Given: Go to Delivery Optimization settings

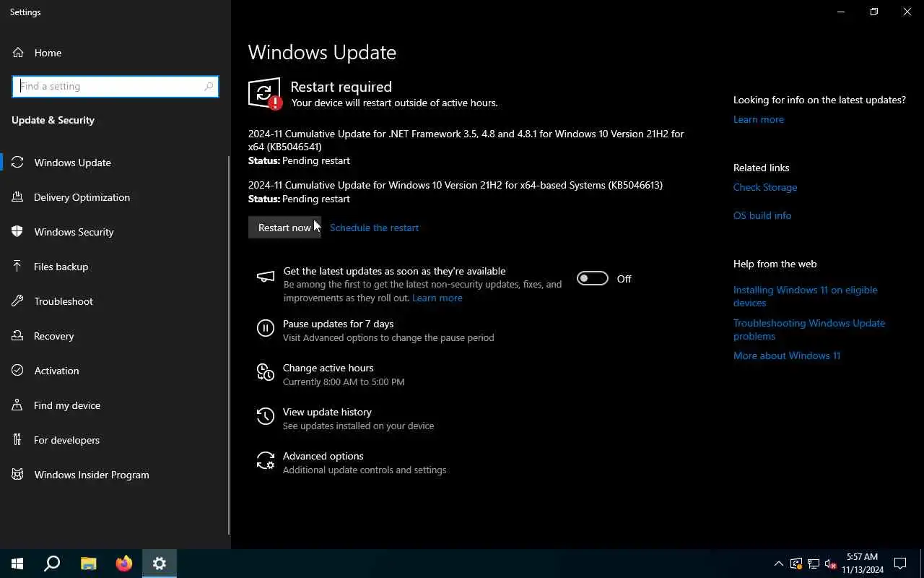Looking at the screenshot, I should pyautogui.click(x=115, y=197).
